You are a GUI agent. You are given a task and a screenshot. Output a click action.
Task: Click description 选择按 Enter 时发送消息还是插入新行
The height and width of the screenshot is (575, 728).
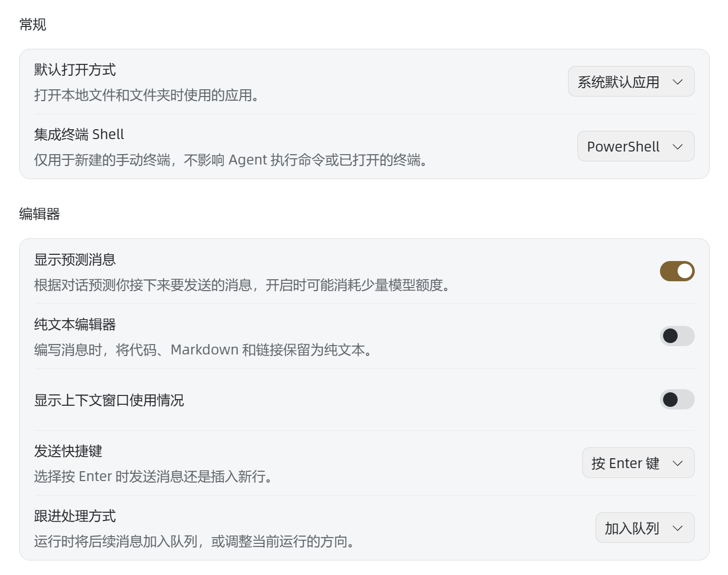154,476
